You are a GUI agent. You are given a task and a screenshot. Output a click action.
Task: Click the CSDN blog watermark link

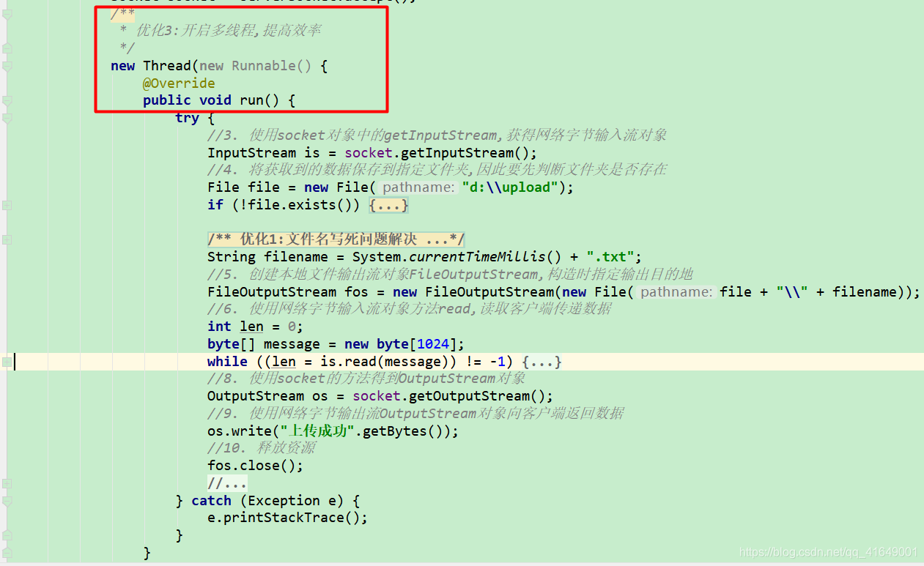click(x=827, y=551)
